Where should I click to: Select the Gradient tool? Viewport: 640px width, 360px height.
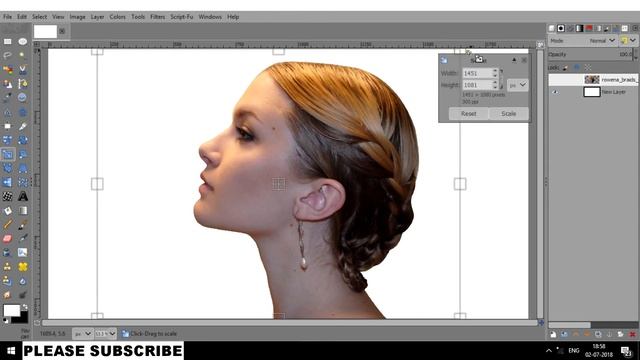coord(23,211)
